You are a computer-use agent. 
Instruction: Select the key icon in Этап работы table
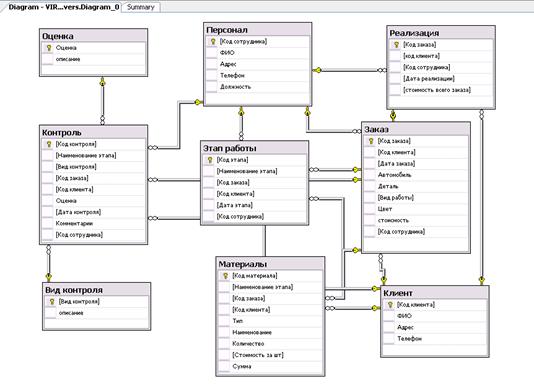tap(210, 160)
